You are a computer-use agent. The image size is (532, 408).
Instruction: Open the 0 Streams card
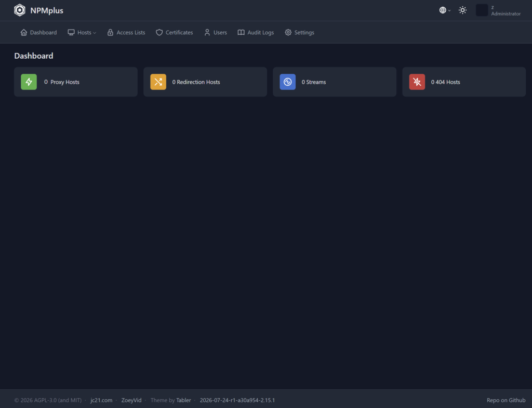point(335,82)
